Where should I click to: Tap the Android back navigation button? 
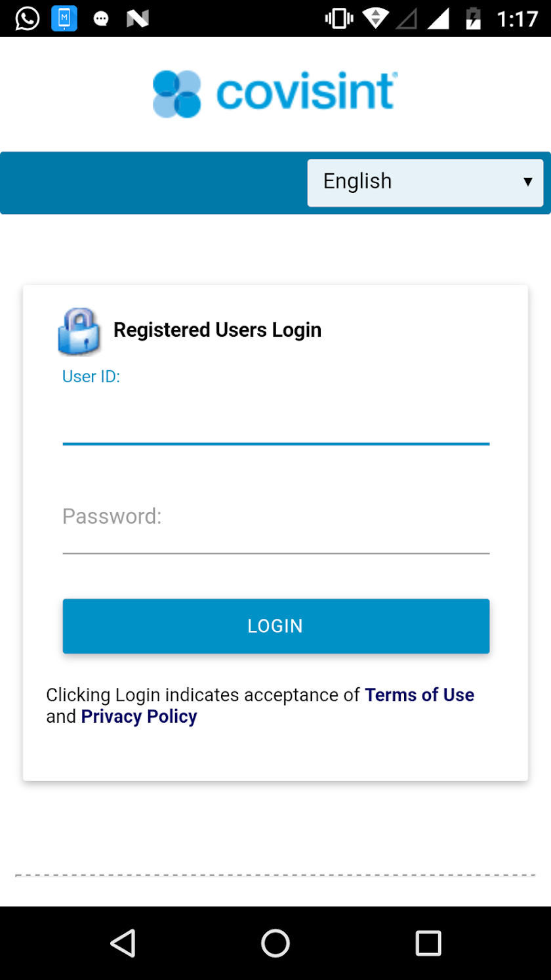123,943
